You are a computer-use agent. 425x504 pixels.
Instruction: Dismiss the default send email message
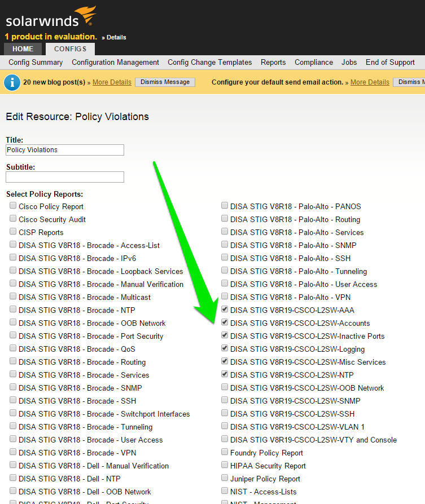tap(409, 82)
